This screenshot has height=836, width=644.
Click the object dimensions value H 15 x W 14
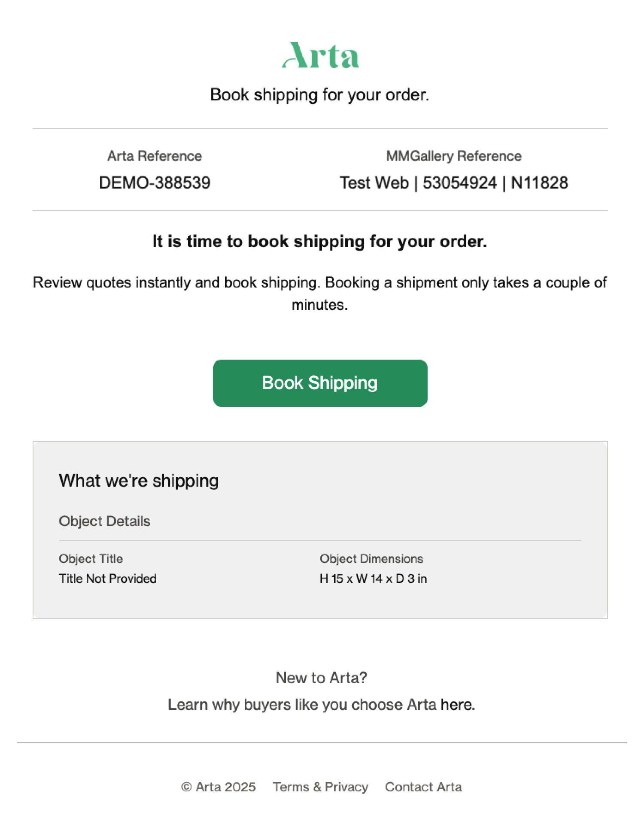pos(373,579)
